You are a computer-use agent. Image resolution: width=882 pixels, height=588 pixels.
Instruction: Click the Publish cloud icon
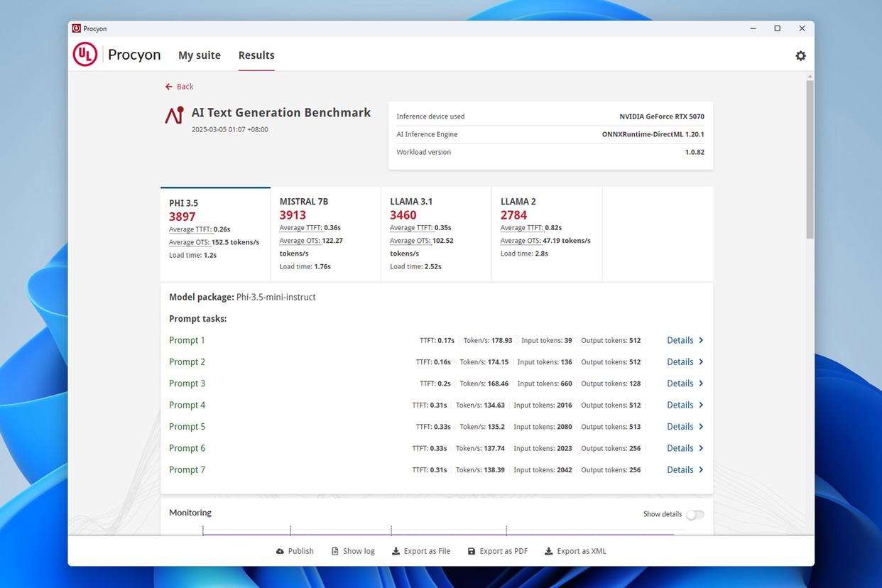(x=280, y=551)
